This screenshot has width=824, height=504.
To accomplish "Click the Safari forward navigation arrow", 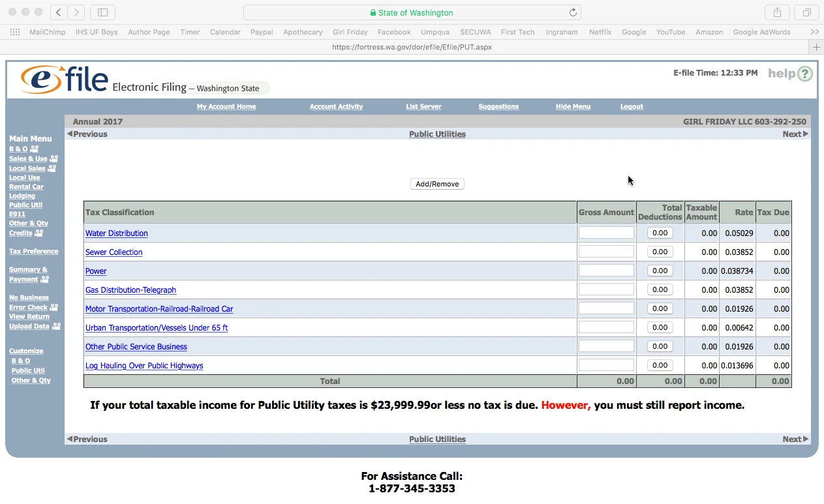I will [76, 12].
